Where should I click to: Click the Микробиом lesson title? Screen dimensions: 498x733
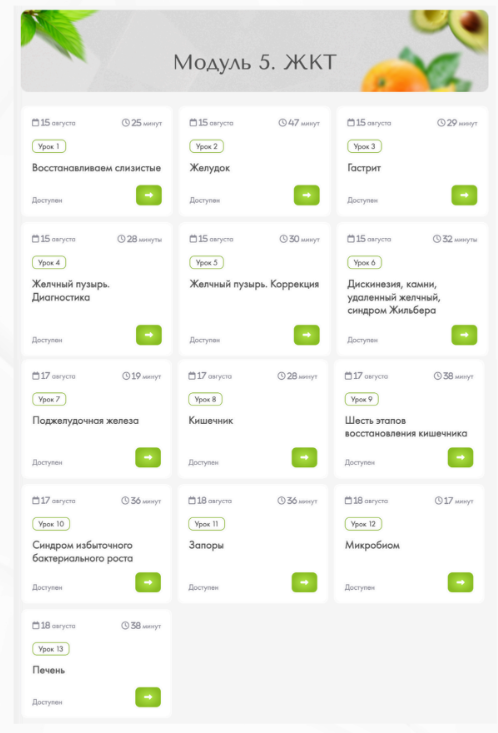pos(372,545)
